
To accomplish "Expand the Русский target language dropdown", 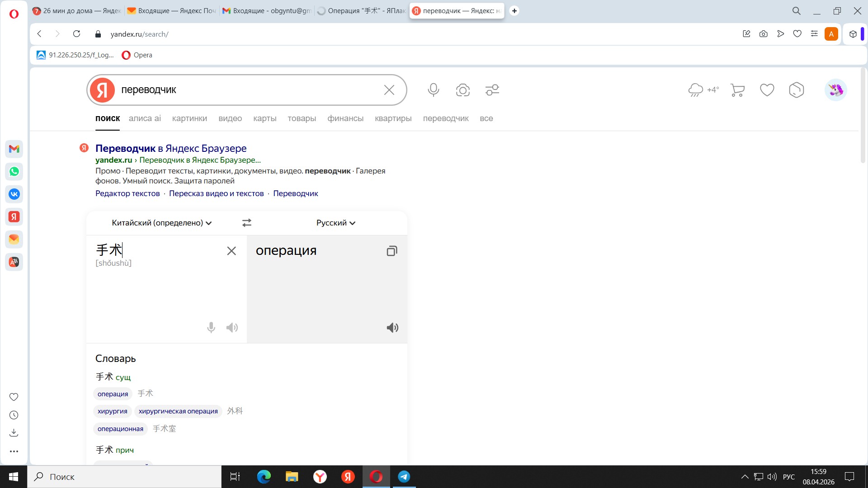I will [336, 223].
